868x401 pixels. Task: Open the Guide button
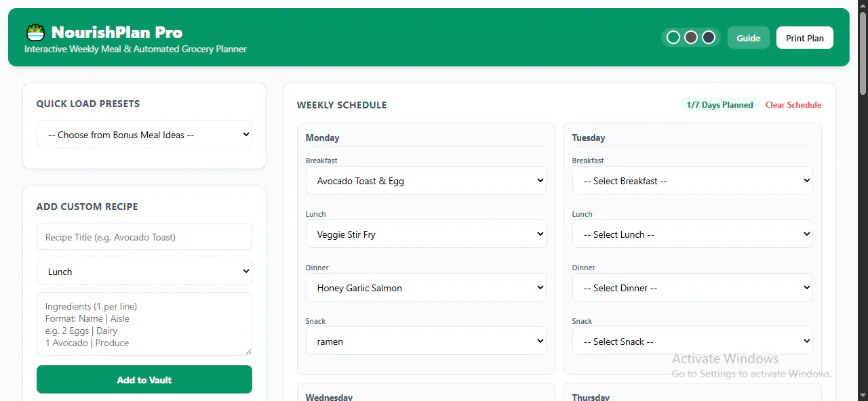[749, 38]
